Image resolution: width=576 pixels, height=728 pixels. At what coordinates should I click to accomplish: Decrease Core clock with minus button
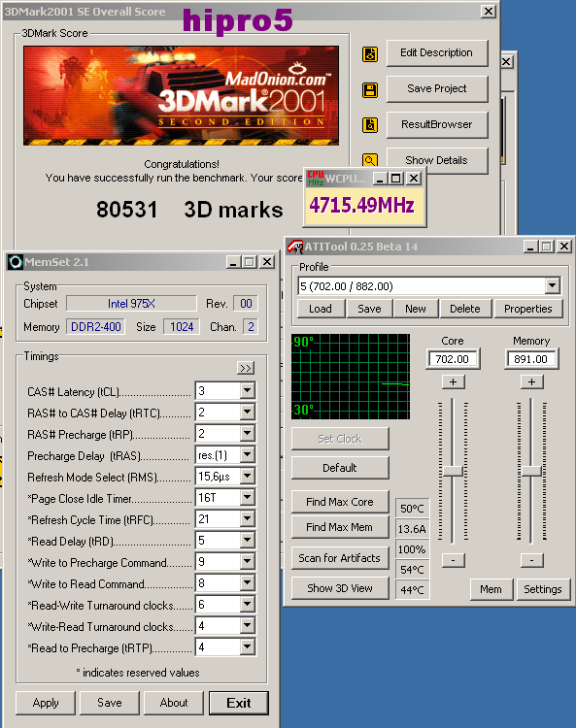click(453, 560)
